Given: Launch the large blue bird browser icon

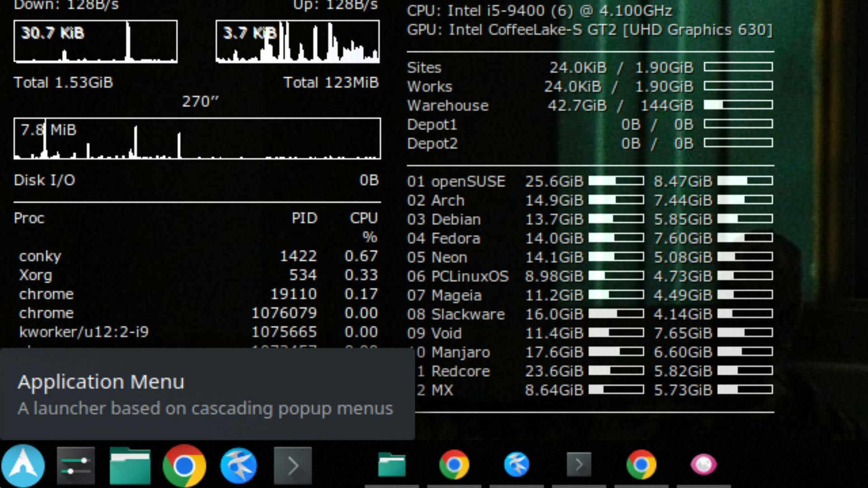Looking at the screenshot, I should pyautogui.click(x=239, y=465).
